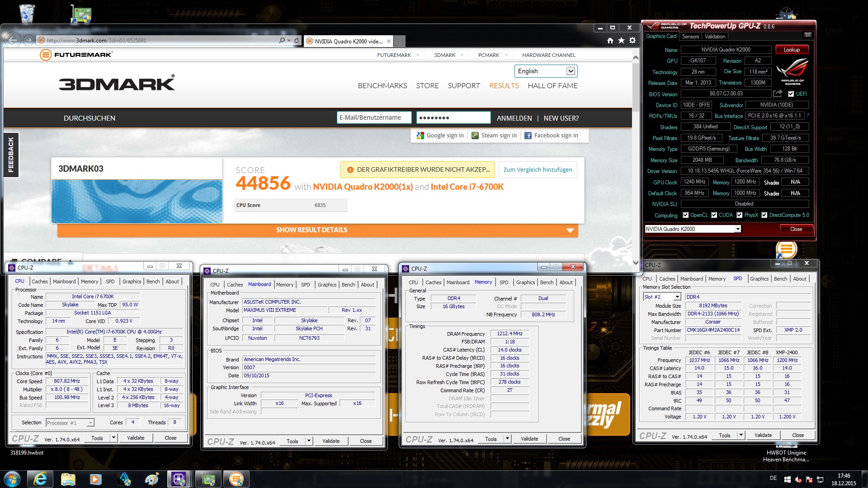Click the CPU-Z taskbar icon
The width and height of the screenshot is (868, 488).
(179, 479)
